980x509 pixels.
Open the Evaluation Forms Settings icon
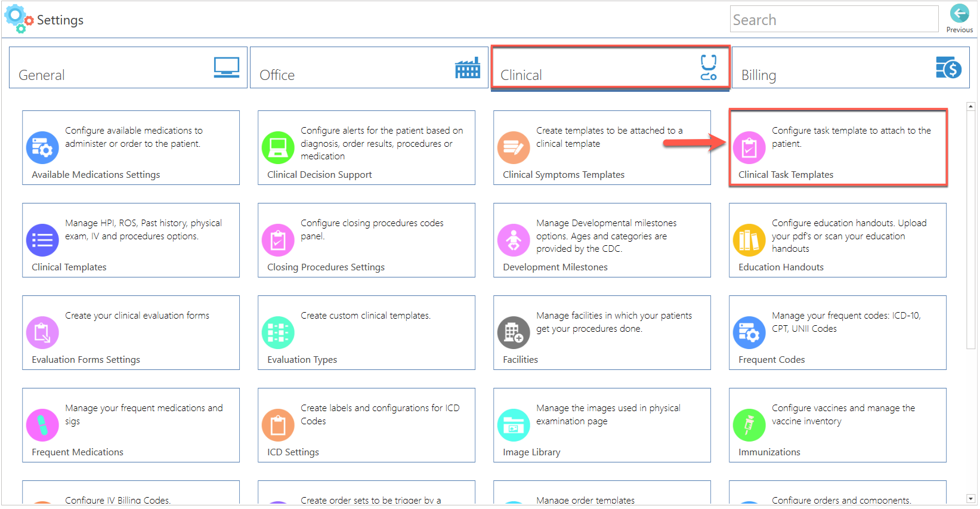(x=42, y=332)
